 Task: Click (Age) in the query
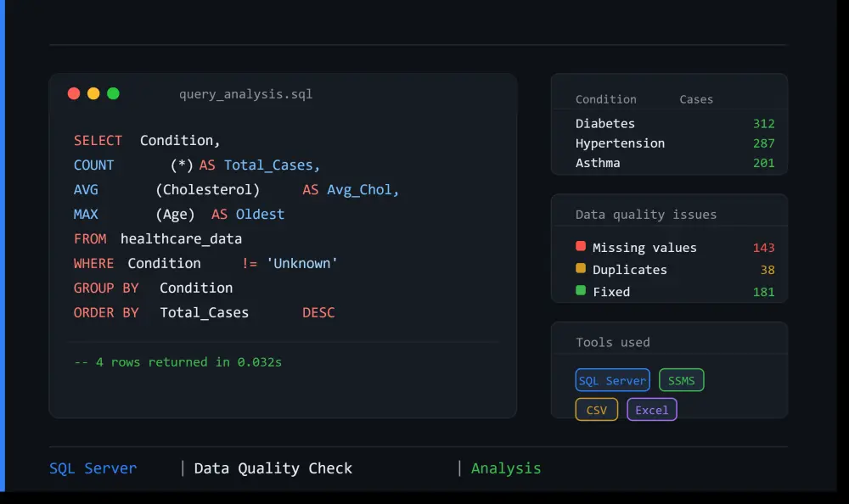click(x=175, y=215)
